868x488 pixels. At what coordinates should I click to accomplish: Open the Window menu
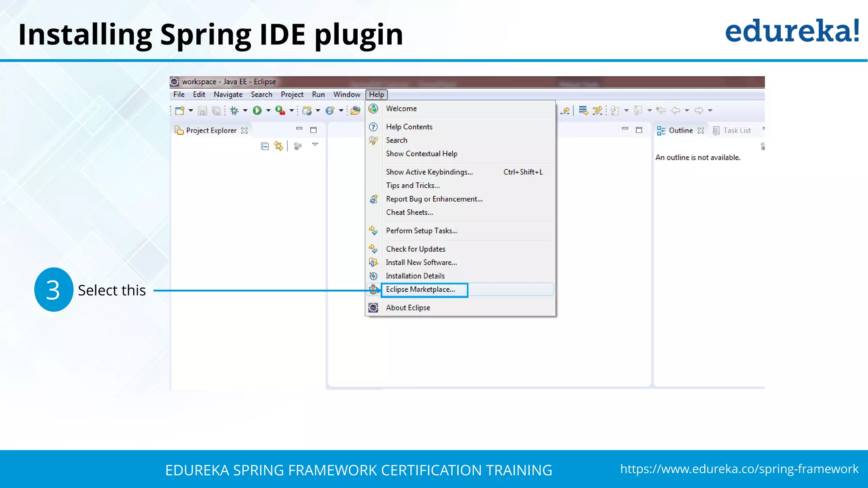point(347,94)
